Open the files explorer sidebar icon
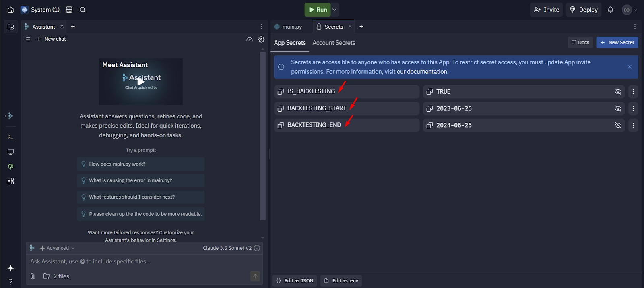The width and height of the screenshot is (644, 288). click(11, 27)
